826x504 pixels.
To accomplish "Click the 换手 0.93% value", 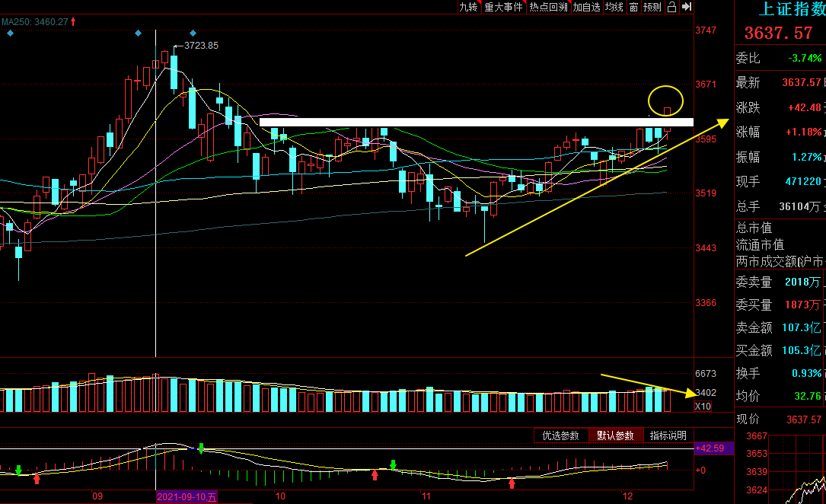I will (806, 373).
